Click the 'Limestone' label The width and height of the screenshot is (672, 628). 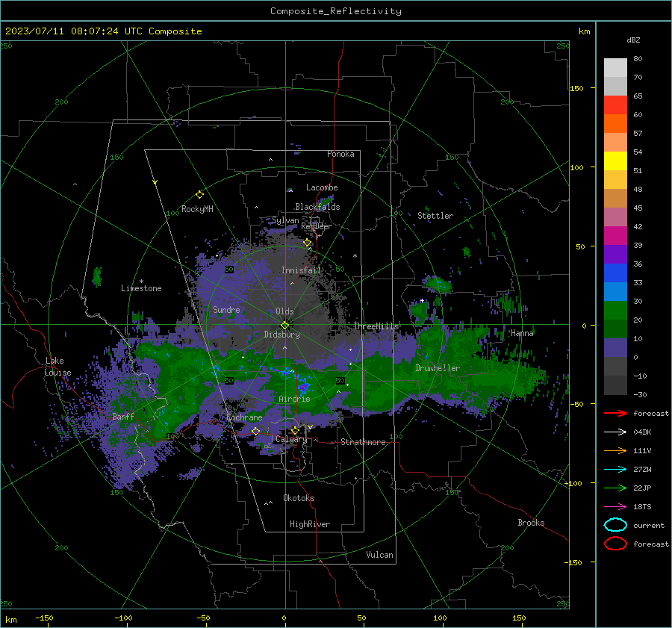coord(141,288)
